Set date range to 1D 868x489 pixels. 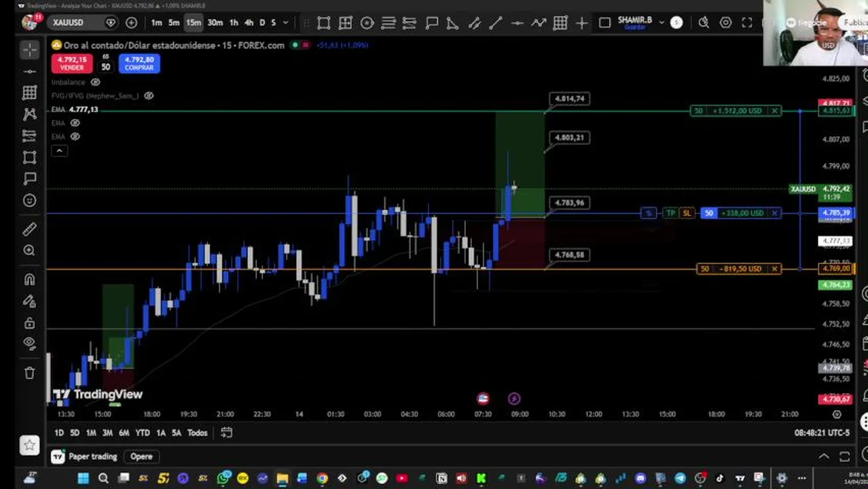pos(59,433)
